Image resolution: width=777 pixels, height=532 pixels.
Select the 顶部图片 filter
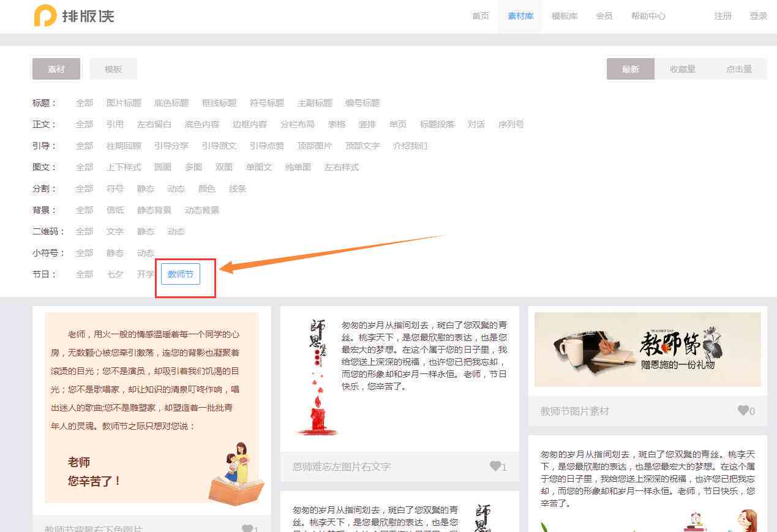tap(315, 146)
